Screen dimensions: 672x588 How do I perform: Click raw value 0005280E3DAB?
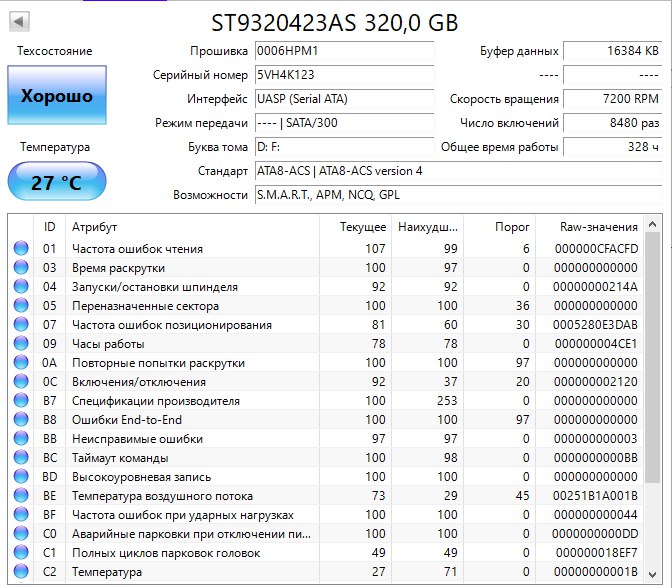[595, 324]
